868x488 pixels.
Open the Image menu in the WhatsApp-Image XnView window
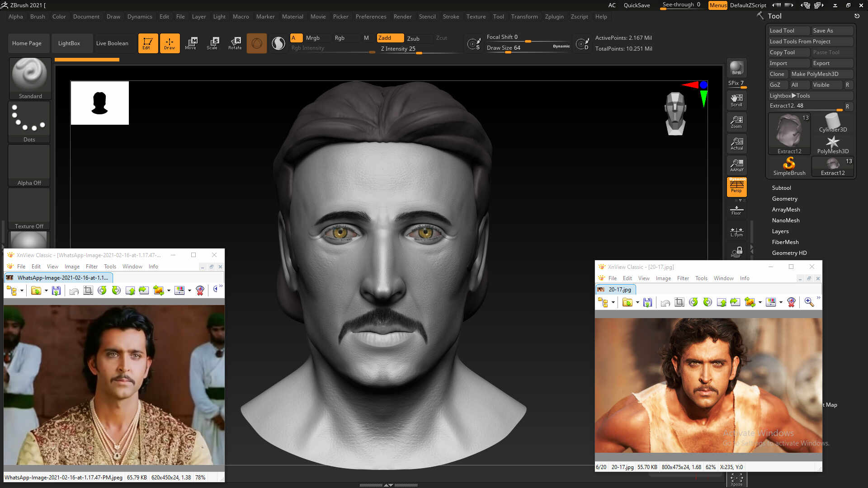(72, 267)
